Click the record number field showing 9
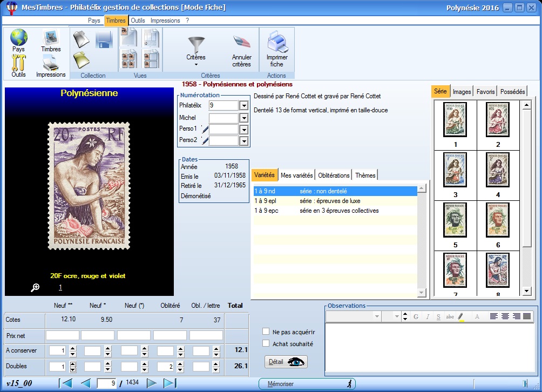Screen dimensions: 542x392 tap(106, 383)
